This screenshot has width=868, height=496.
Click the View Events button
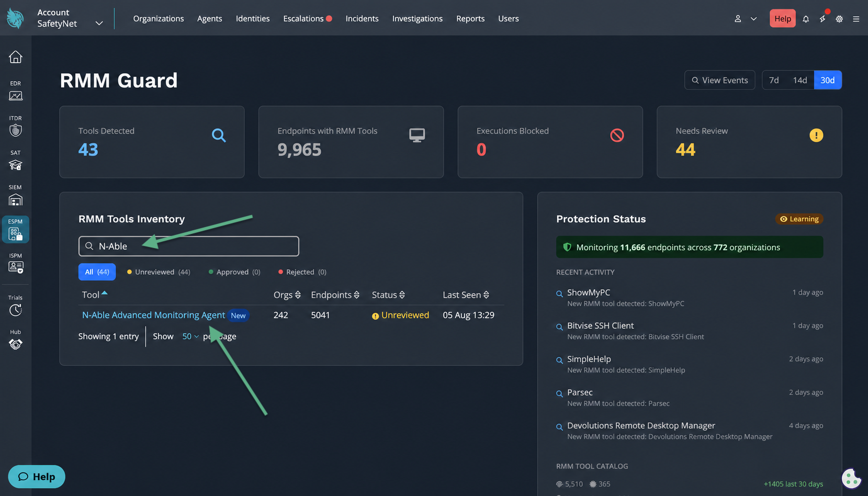coord(720,80)
